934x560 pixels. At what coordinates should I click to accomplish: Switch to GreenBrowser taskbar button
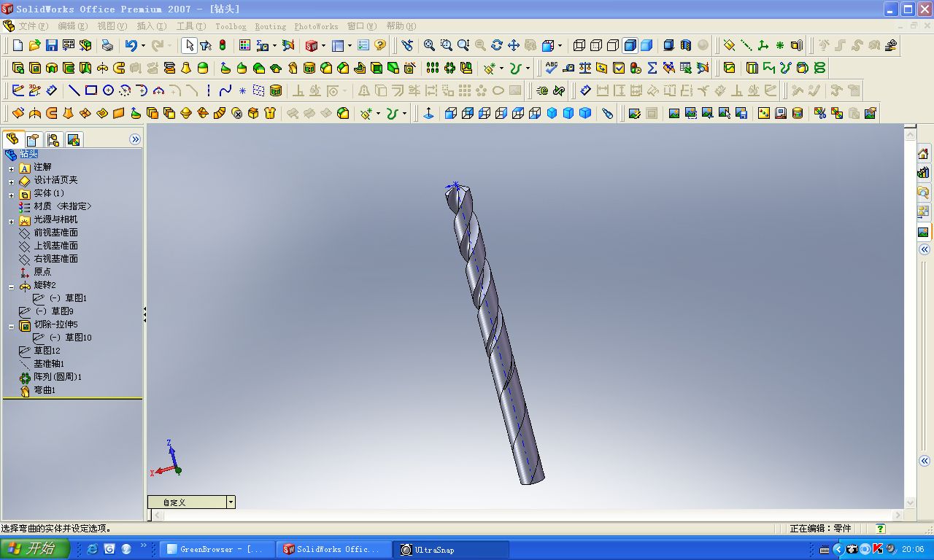click(217, 549)
